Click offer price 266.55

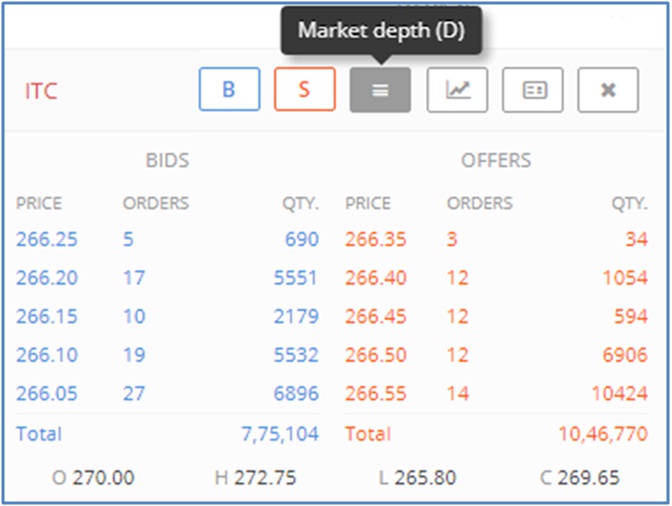click(x=375, y=392)
